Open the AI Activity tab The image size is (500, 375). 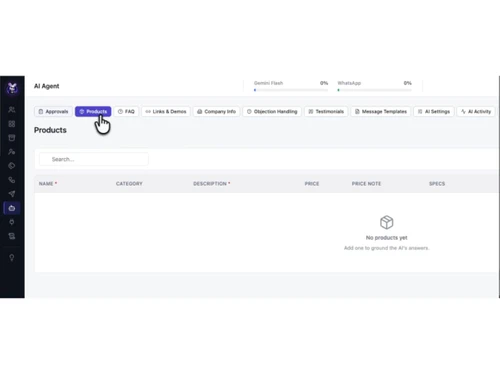(476, 112)
